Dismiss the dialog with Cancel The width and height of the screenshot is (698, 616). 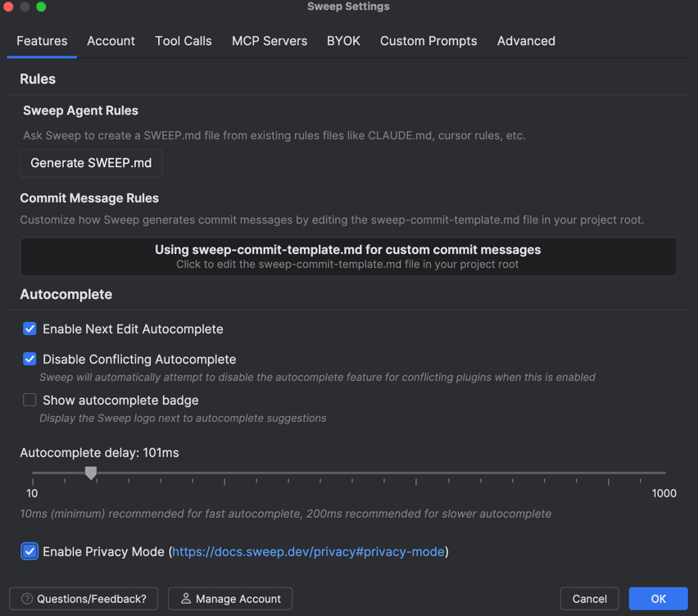589,599
